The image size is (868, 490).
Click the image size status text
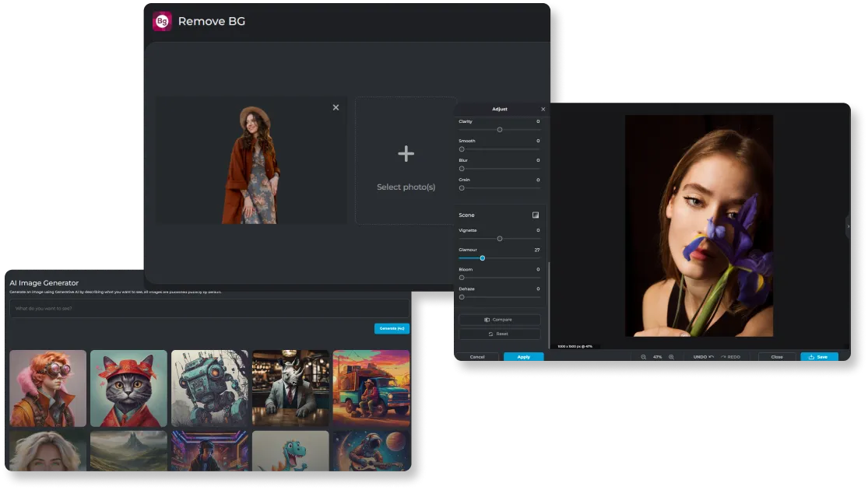[575, 346]
